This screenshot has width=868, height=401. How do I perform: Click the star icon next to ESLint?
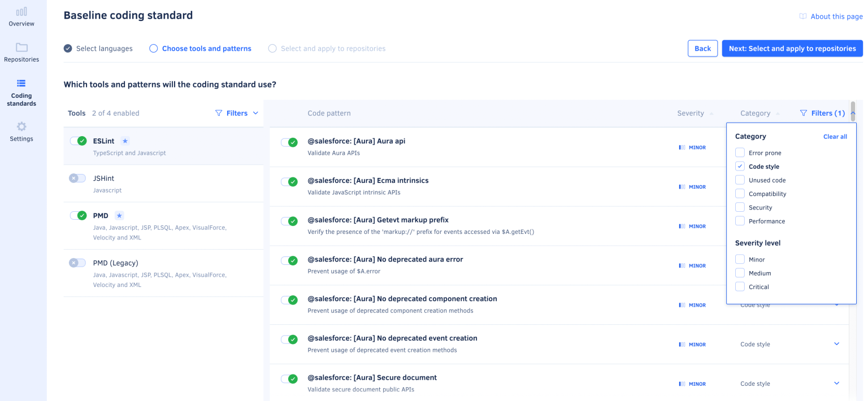pyautogui.click(x=125, y=141)
